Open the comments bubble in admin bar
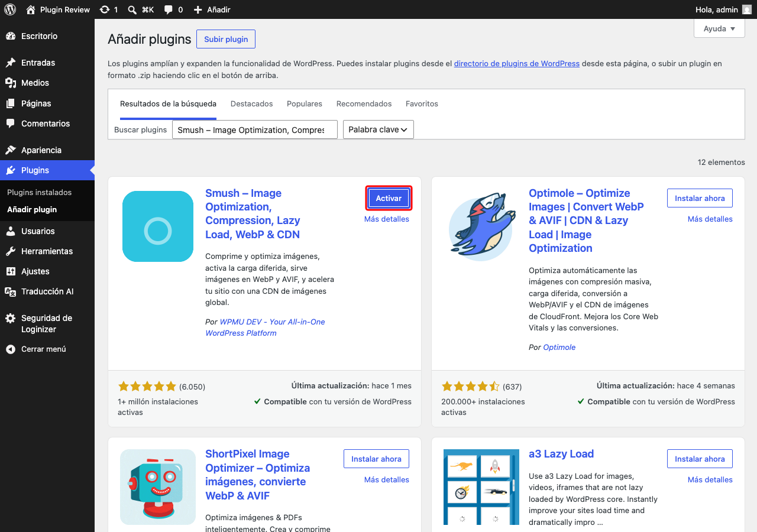Viewport: 757px width, 532px height. pyautogui.click(x=169, y=9)
